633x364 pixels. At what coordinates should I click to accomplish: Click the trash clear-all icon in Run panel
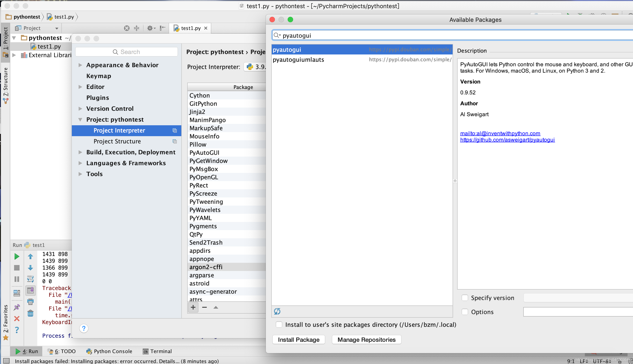point(30,313)
